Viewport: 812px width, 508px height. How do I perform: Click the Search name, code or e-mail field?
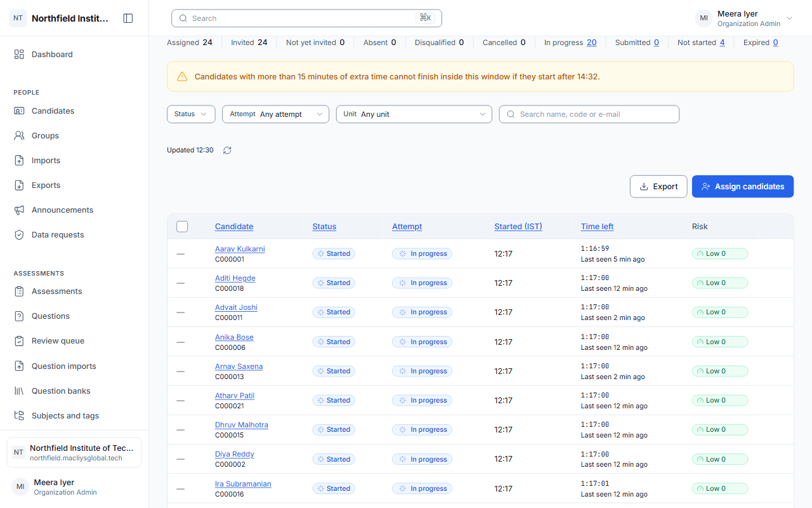pos(589,114)
